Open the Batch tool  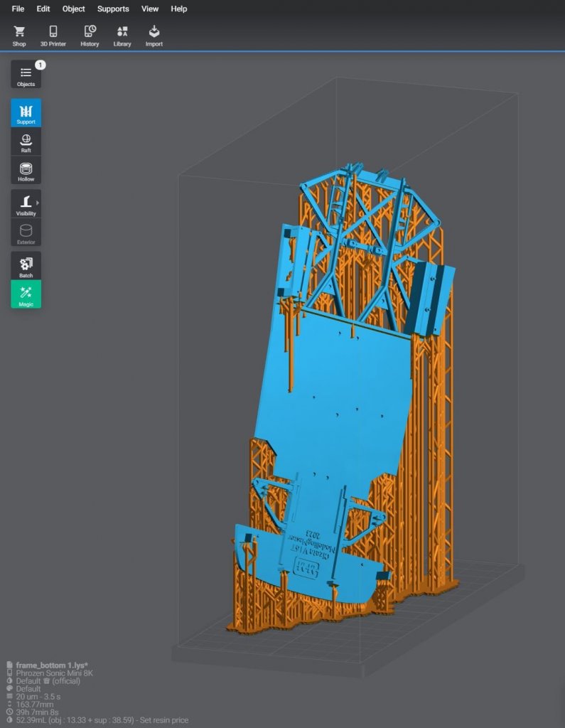[26, 267]
